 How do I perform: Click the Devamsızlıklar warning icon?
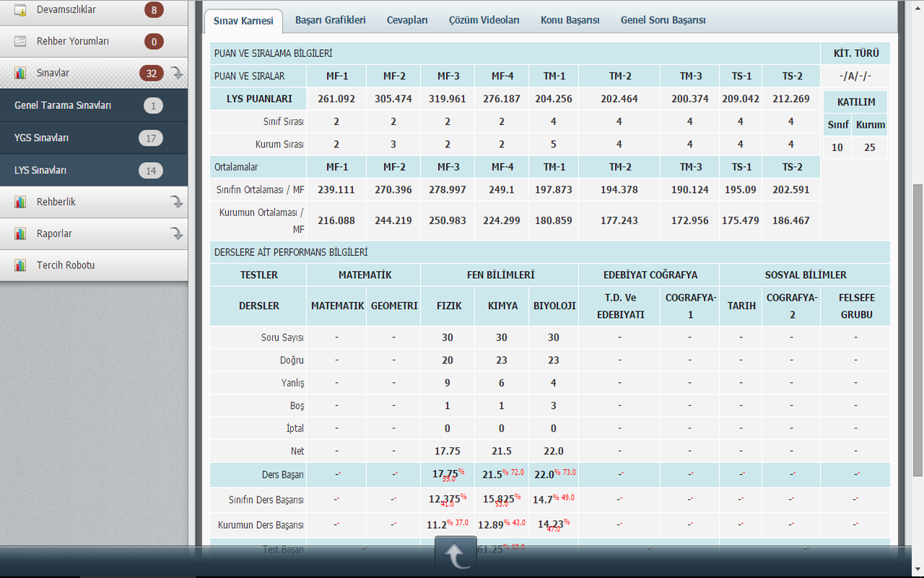pos(20,10)
